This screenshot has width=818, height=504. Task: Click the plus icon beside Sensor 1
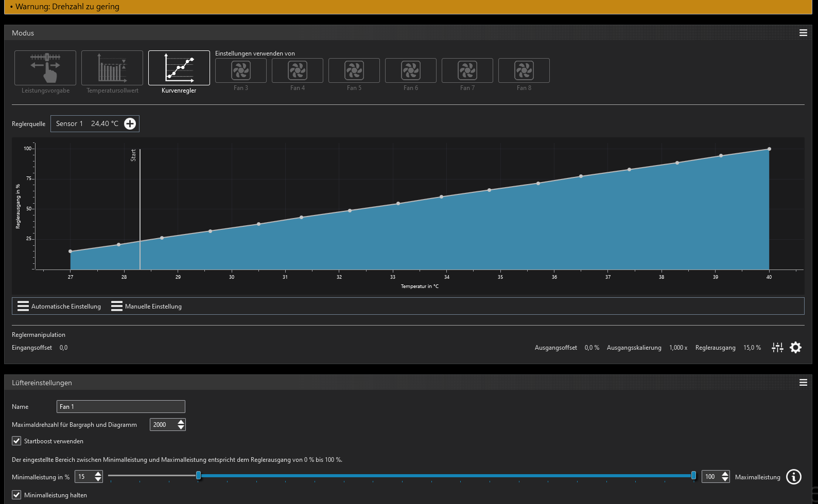coord(130,123)
